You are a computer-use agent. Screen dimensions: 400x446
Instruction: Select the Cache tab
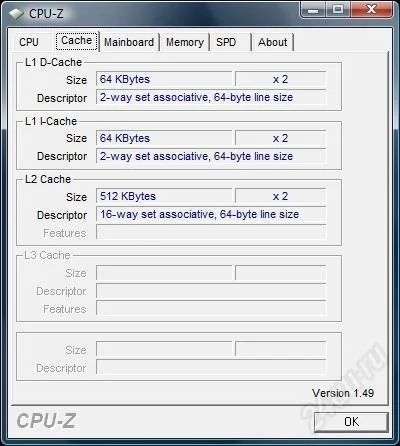[x=77, y=41]
